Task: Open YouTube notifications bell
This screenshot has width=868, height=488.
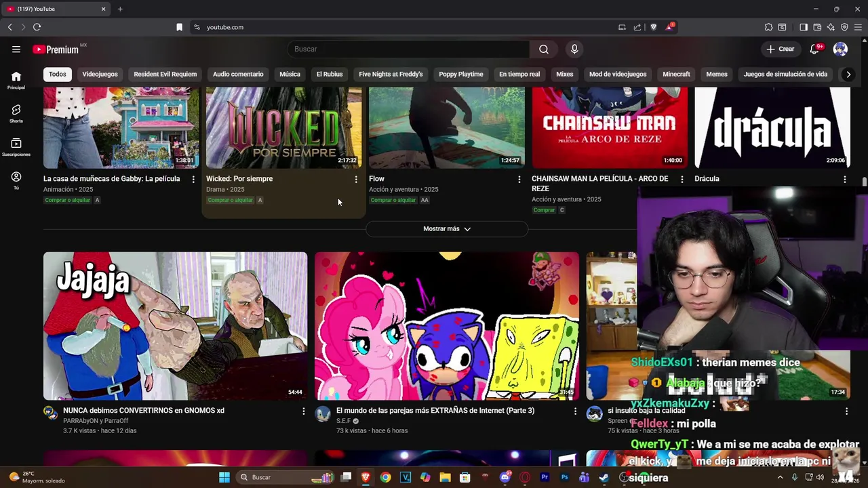Action: 814,49
